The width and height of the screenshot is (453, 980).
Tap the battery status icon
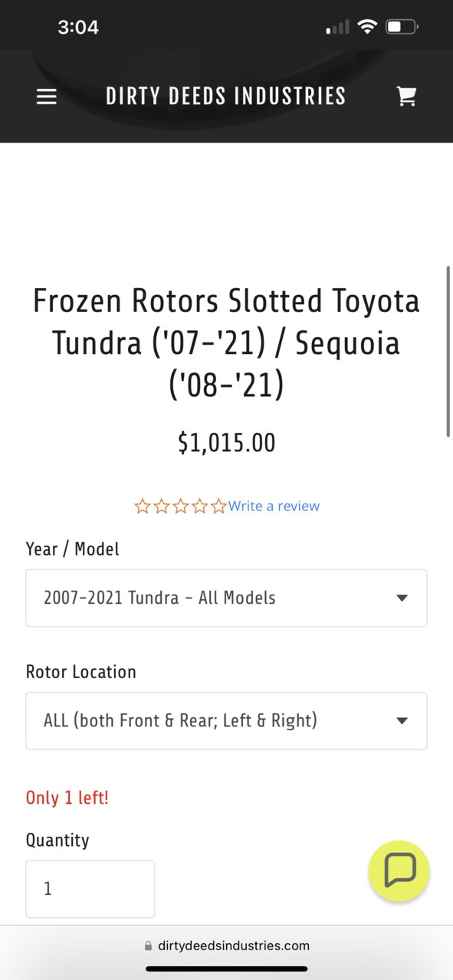[x=402, y=28]
